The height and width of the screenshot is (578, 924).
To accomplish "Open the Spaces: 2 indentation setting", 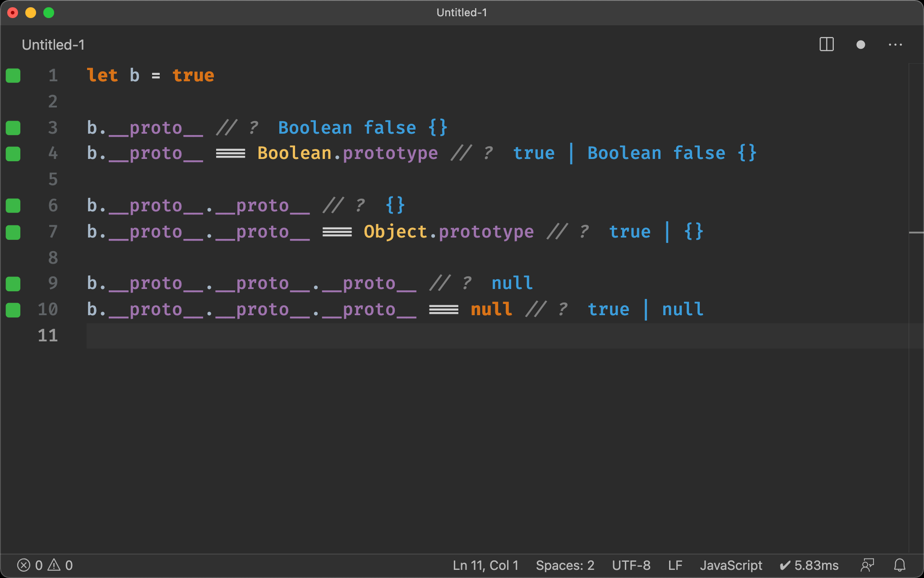I will (565, 565).
